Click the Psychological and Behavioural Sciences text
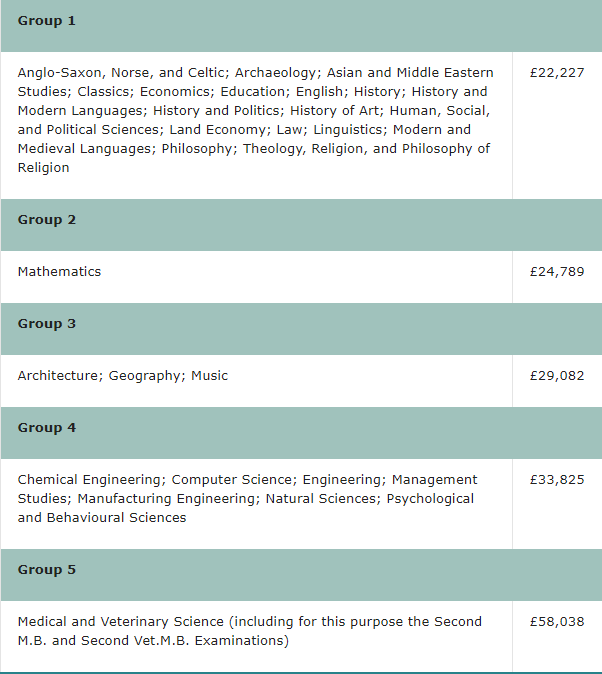 coord(246,508)
